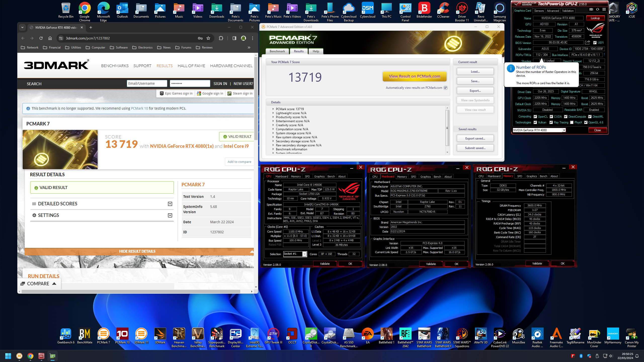Launch Battlefield 2042 desktop icon
Viewport: 644px width, 362px height.
click(405, 338)
